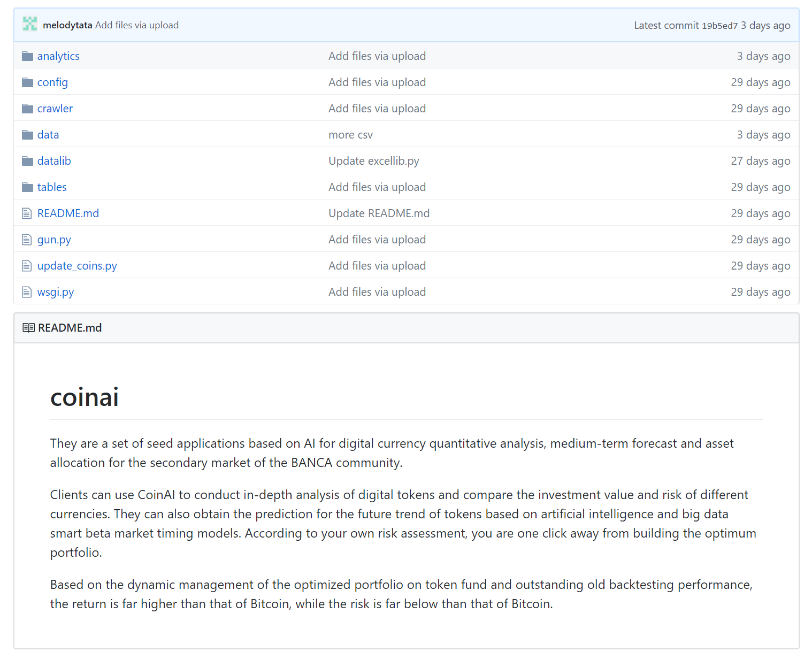Open the 'Update README.md' commit message

pyautogui.click(x=379, y=213)
